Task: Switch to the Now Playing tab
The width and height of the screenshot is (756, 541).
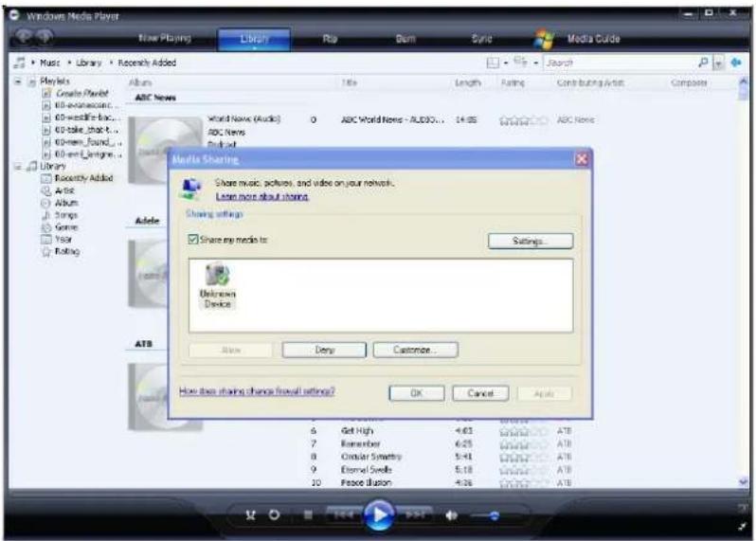Action: (165, 38)
